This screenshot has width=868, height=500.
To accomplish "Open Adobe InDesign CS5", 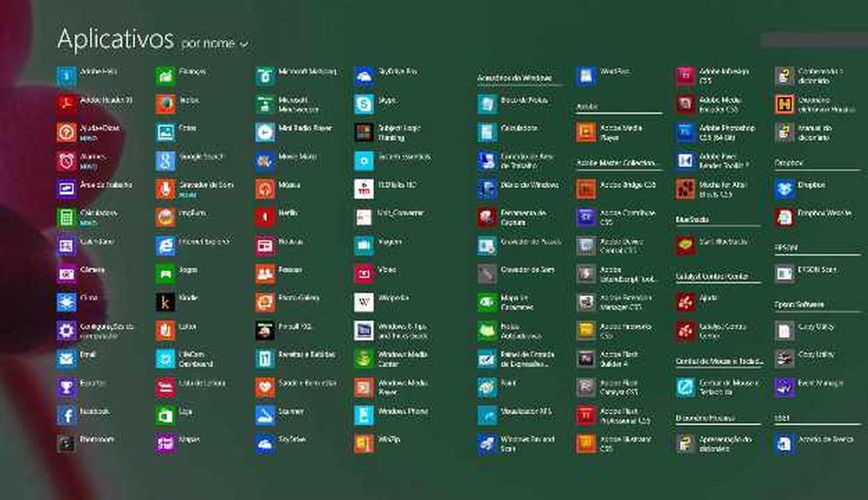I will [x=713, y=76].
